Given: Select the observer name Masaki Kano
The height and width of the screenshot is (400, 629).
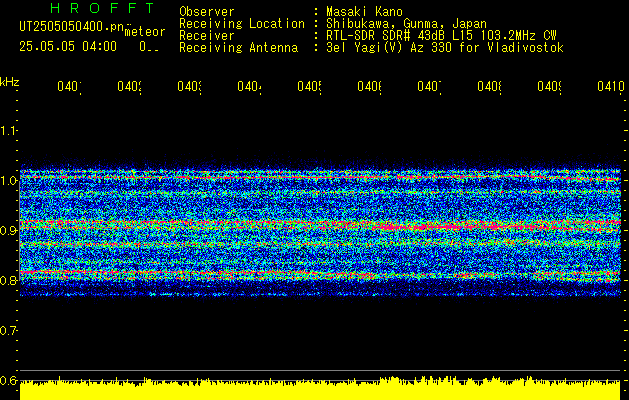Looking at the screenshot, I should click(364, 12).
